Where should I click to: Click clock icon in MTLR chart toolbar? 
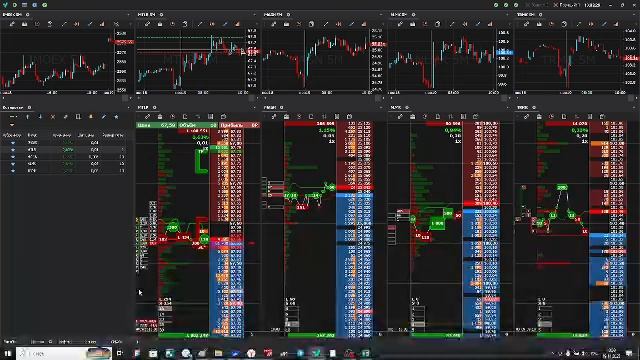[x=172, y=24]
